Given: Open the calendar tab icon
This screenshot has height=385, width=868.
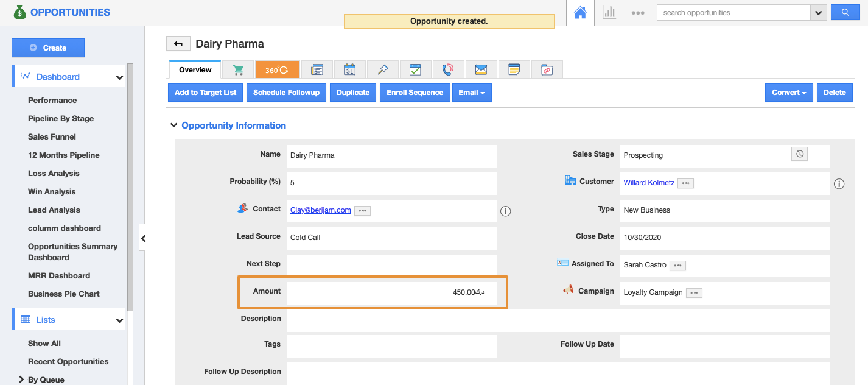Looking at the screenshot, I should point(349,70).
